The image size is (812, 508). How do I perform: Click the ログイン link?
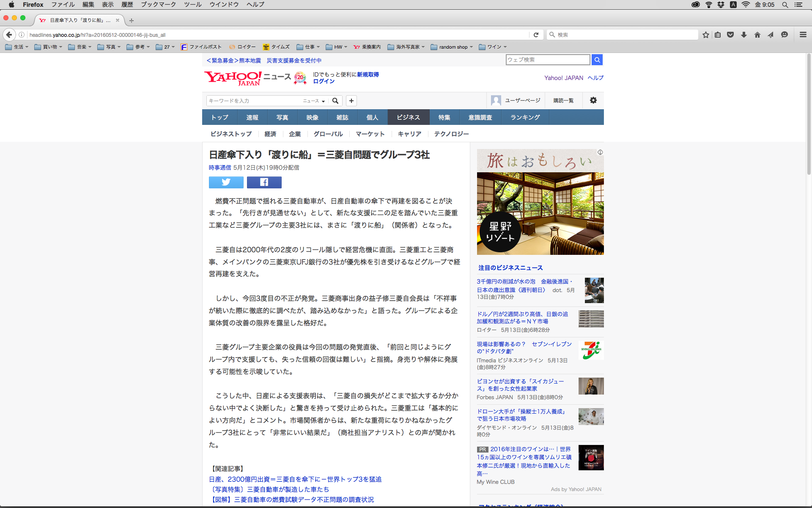click(x=324, y=81)
